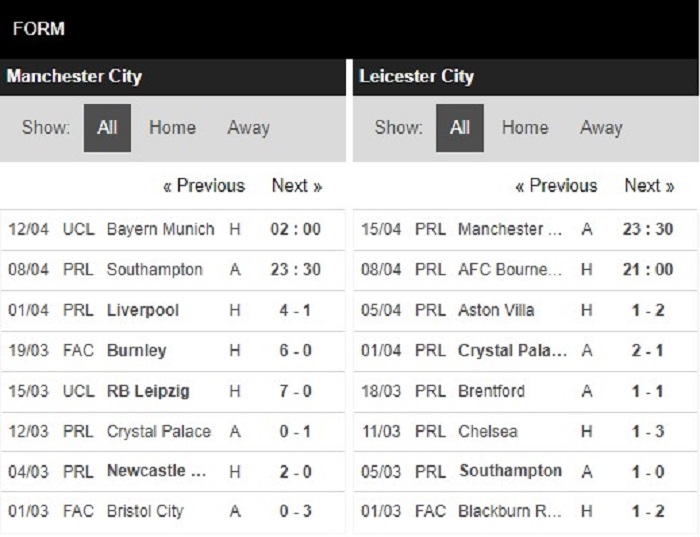The image size is (700, 537).
Task: Open the Bayern Munich UCL match row
Action: pos(160,229)
